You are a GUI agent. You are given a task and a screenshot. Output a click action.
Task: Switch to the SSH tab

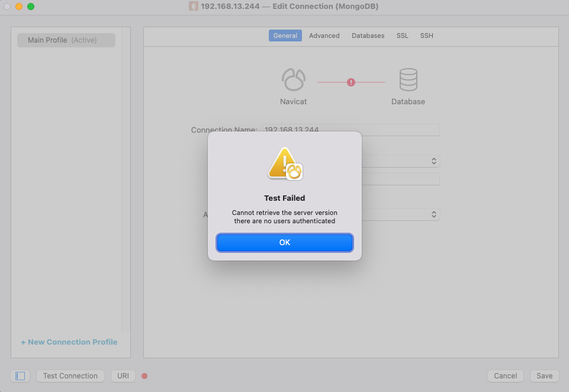(426, 36)
